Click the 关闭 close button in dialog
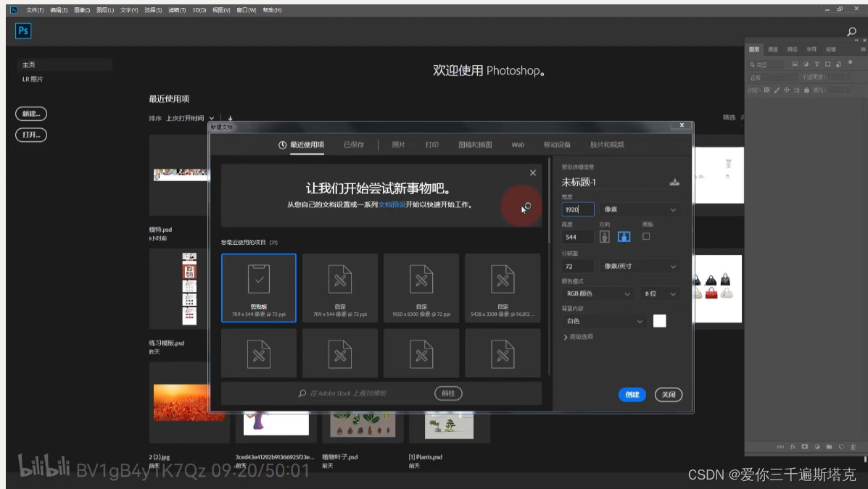The width and height of the screenshot is (868, 489). (668, 394)
